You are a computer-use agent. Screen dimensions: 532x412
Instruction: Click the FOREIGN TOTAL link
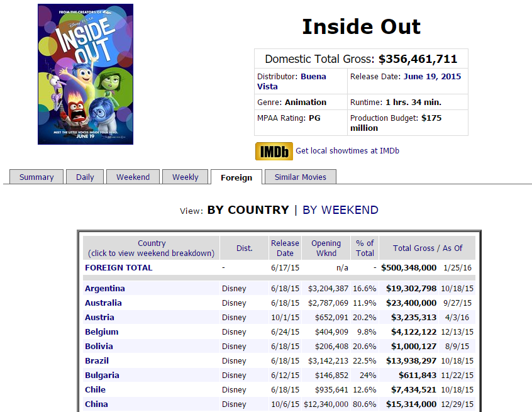click(119, 267)
